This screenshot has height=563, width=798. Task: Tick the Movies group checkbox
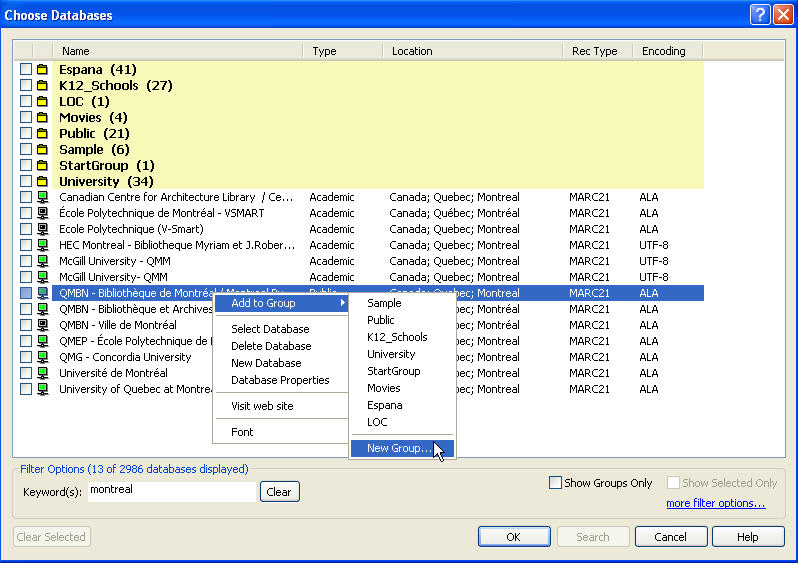[25, 117]
